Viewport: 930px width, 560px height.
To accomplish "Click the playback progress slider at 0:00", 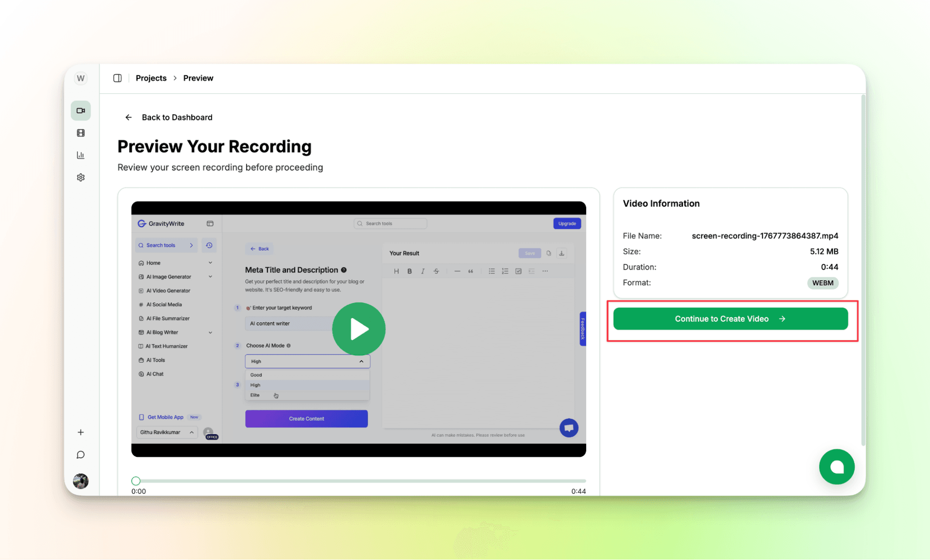I will point(136,481).
